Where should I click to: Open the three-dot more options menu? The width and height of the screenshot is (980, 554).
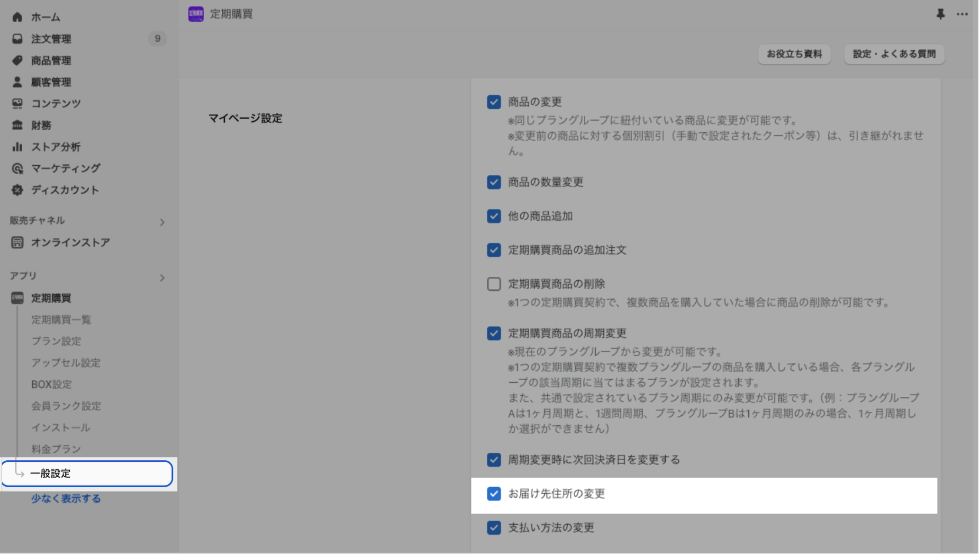pos(962,14)
